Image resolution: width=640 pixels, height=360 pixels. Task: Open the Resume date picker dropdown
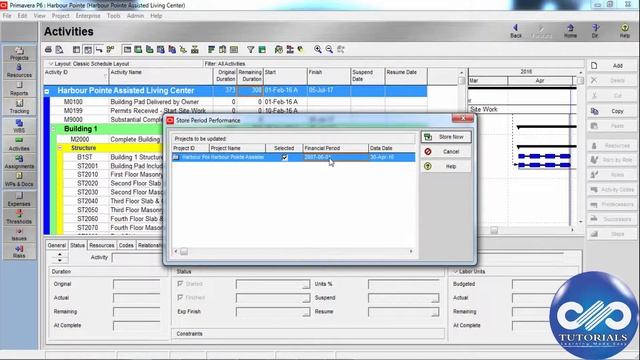(x=435, y=313)
